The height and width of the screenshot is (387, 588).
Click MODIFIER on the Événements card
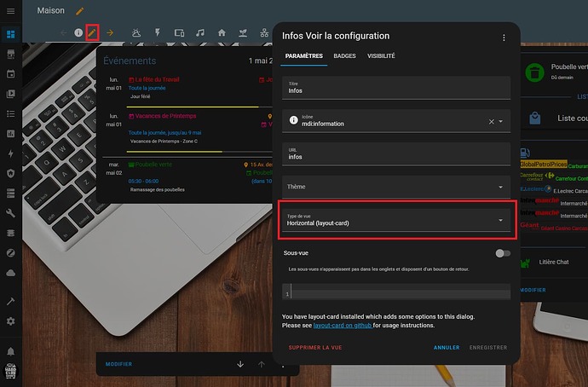pyautogui.click(x=118, y=364)
